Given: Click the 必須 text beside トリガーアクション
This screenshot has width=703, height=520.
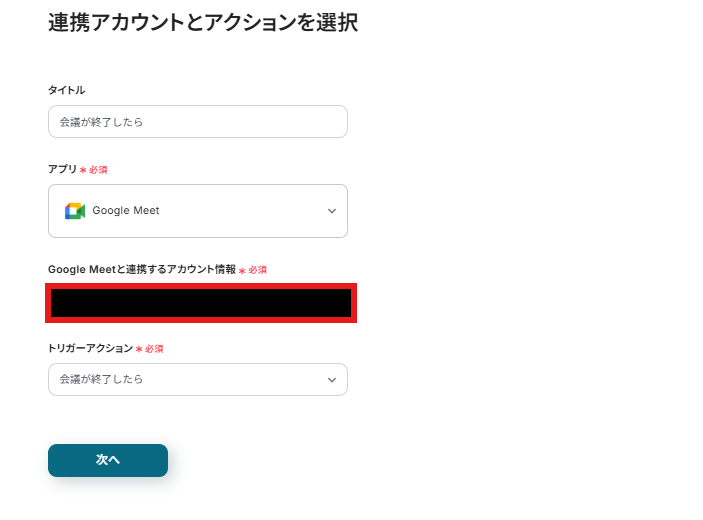Looking at the screenshot, I should 154,349.
